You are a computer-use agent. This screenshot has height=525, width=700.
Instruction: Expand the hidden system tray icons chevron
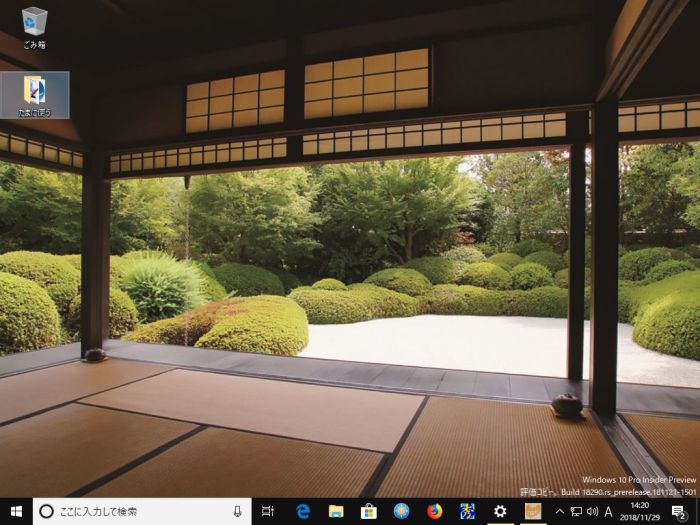point(559,511)
